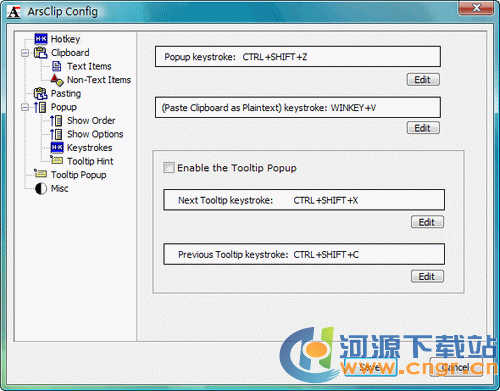This screenshot has height=391, width=500.
Task: Collapse the Clipboard tree node
Action: click(x=25, y=53)
